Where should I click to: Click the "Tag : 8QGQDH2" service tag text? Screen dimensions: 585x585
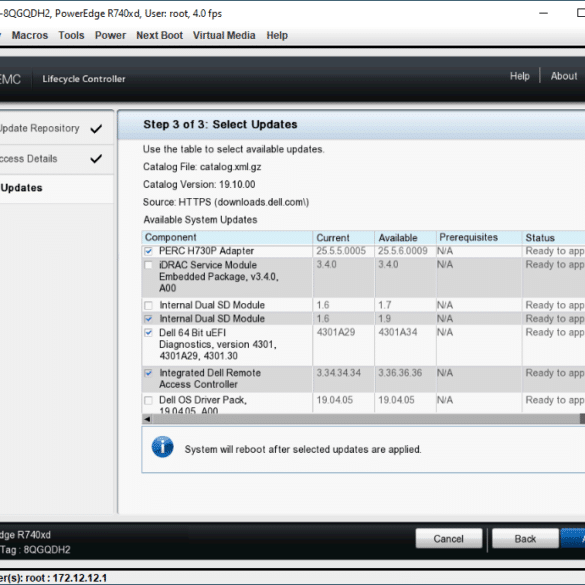point(35,550)
